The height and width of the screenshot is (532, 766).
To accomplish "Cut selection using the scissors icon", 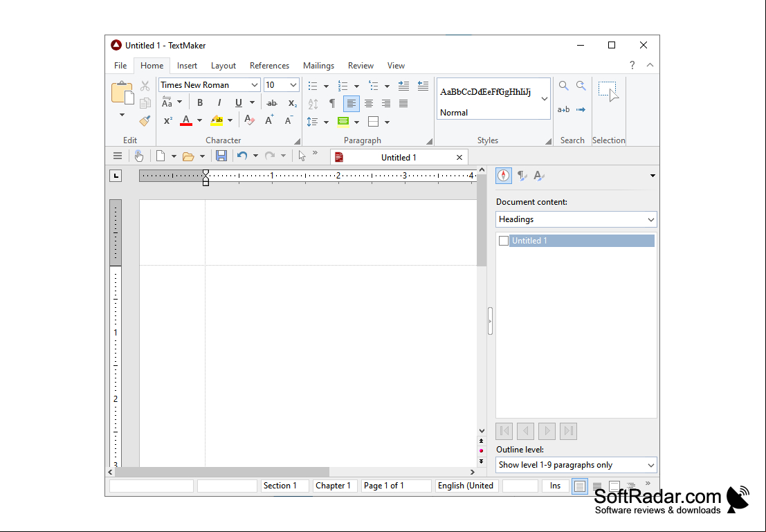I will [x=145, y=86].
